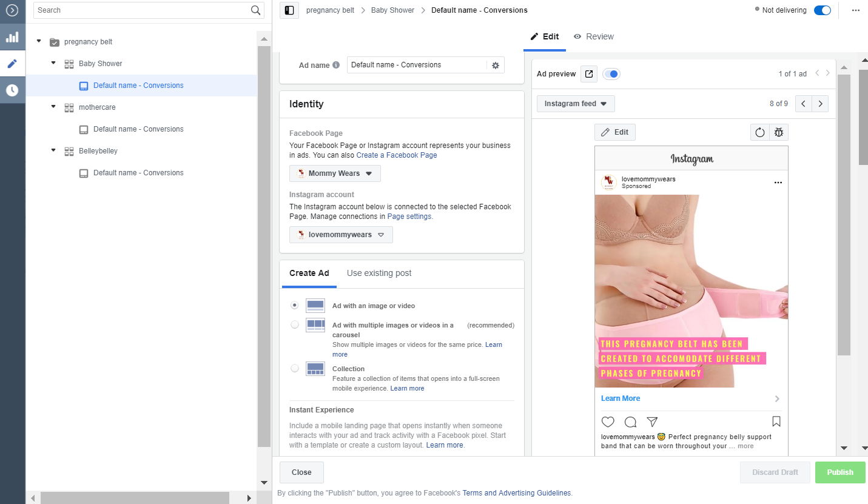Click the Discard Draft button

point(775,472)
